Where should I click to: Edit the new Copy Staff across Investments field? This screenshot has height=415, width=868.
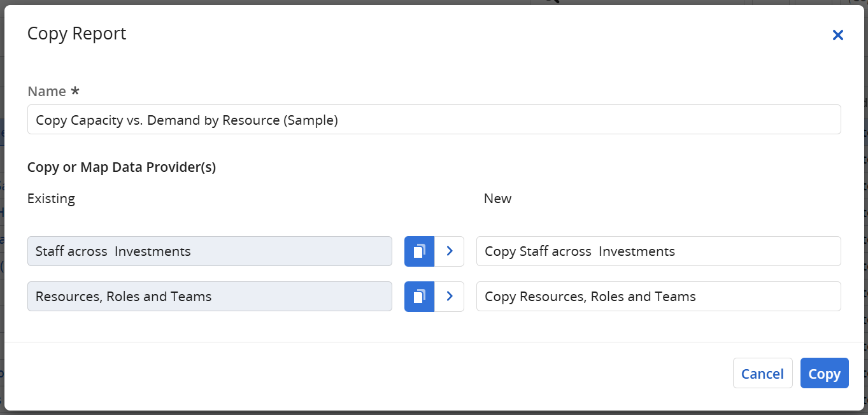click(658, 251)
